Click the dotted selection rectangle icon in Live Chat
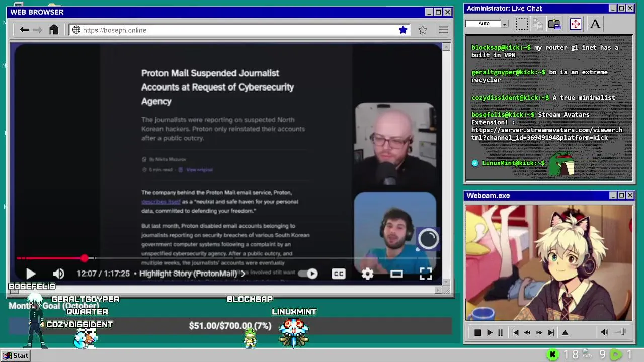644x362 pixels. tap(522, 24)
